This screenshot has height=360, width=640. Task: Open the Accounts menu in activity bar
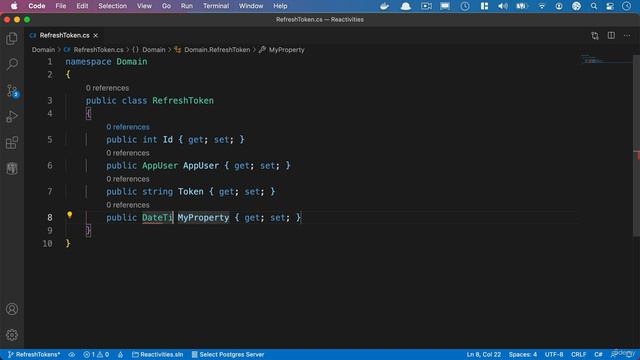coord(12,309)
